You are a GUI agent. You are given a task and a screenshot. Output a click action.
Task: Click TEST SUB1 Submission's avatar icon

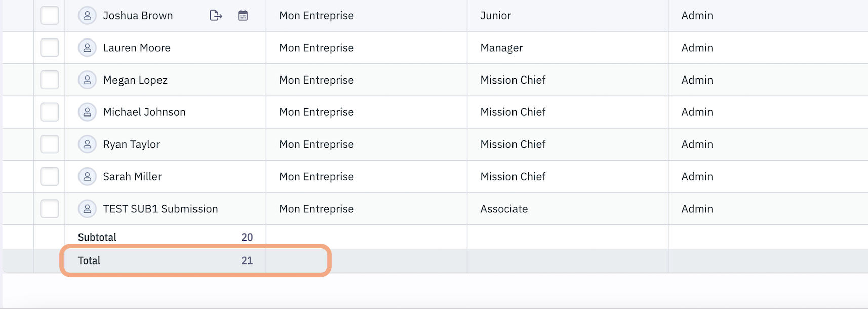tap(87, 209)
